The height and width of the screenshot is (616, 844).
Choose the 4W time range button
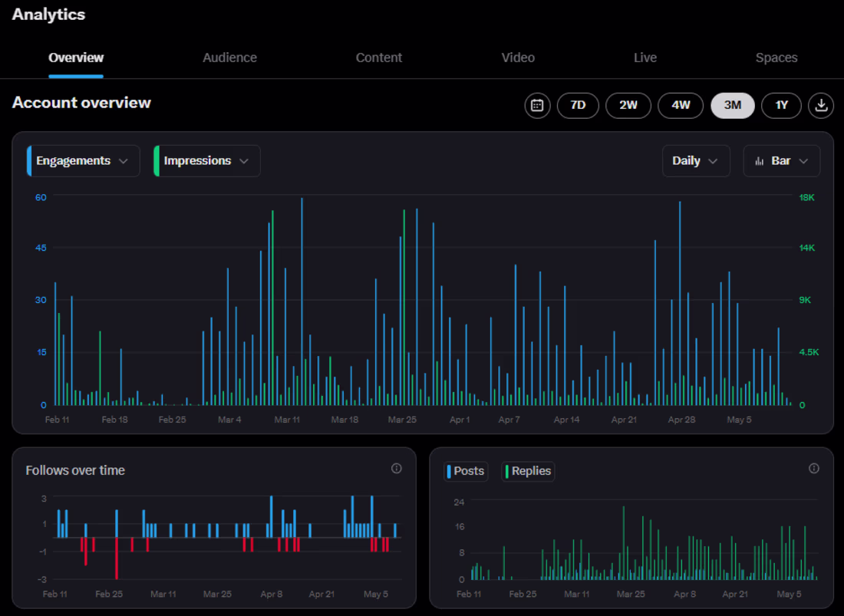tap(681, 105)
